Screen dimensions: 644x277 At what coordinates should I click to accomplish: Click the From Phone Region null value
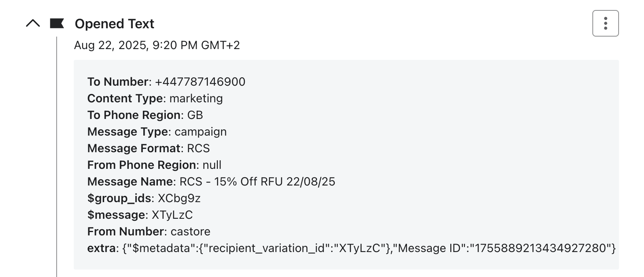212,165
